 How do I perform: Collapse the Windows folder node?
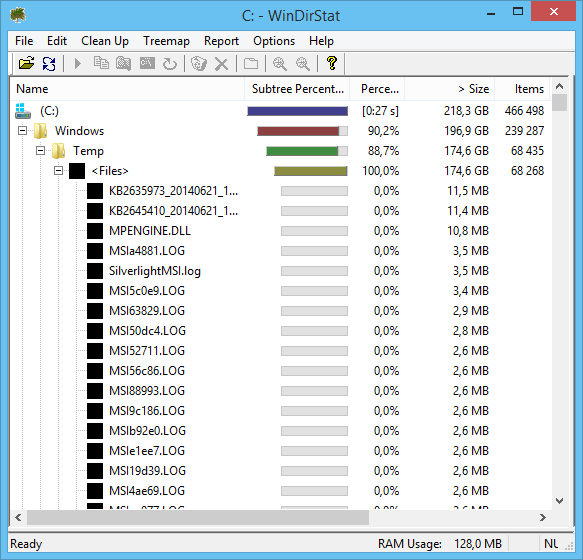23,131
